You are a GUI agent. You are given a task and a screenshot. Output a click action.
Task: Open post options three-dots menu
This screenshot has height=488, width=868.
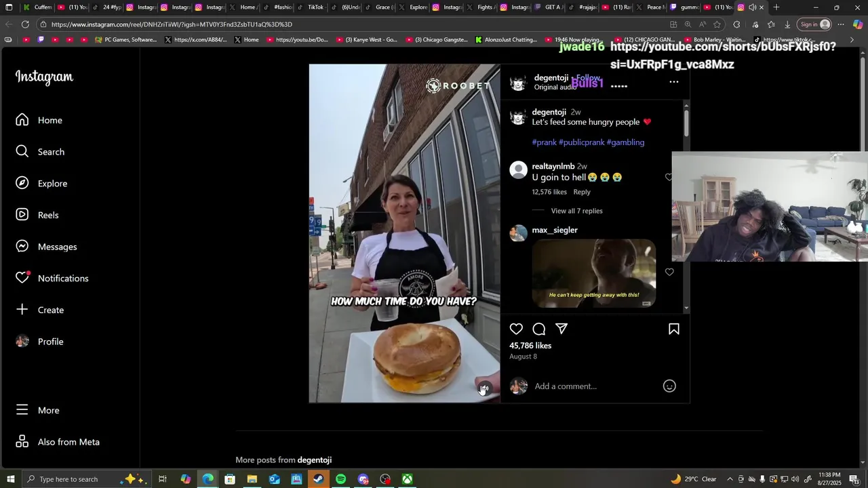pos(674,82)
